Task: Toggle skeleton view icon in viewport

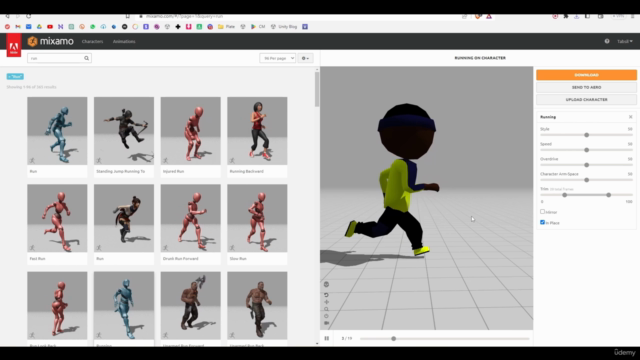Action: click(x=326, y=284)
